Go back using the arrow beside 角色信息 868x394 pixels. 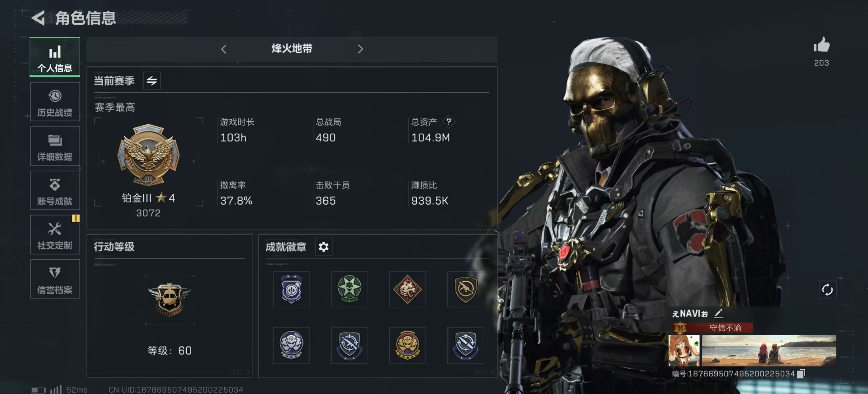coord(38,18)
